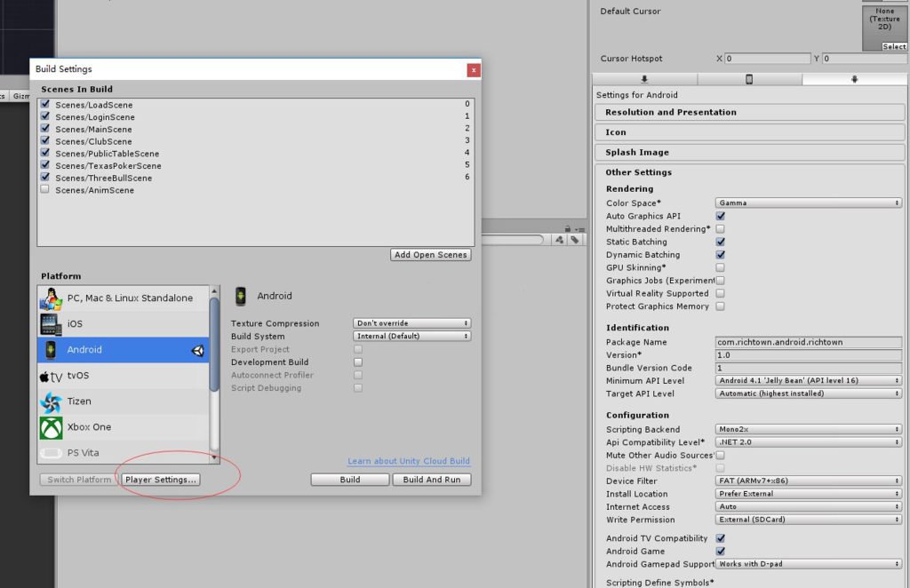Toggle the Development Build checkbox
This screenshot has width=910, height=588.
[x=358, y=362]
